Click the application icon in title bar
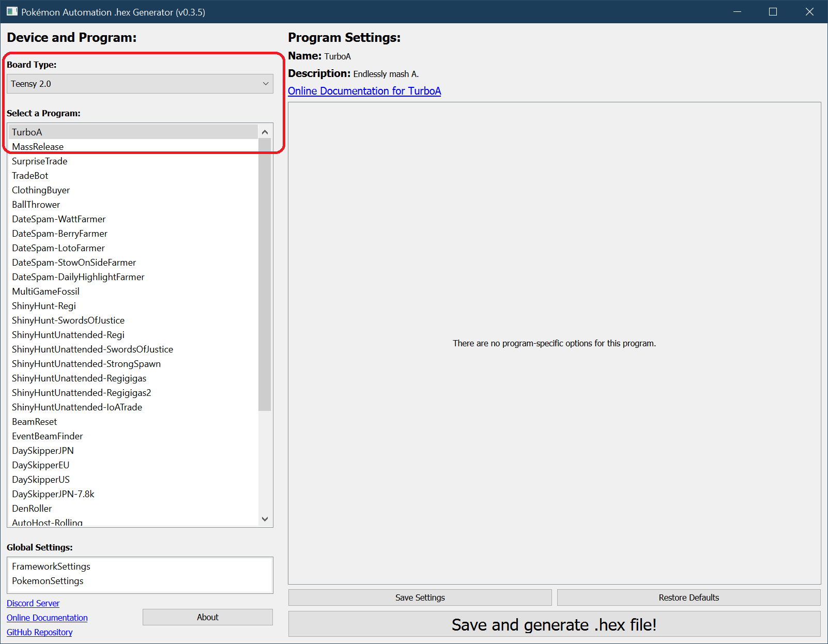 point(12,11)
